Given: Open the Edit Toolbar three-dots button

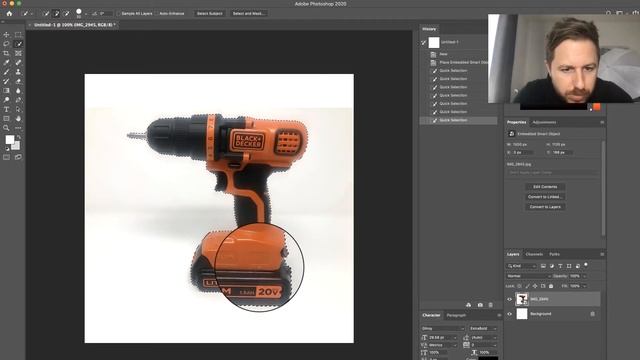Looking at the screenshot, I should point(18,128).
